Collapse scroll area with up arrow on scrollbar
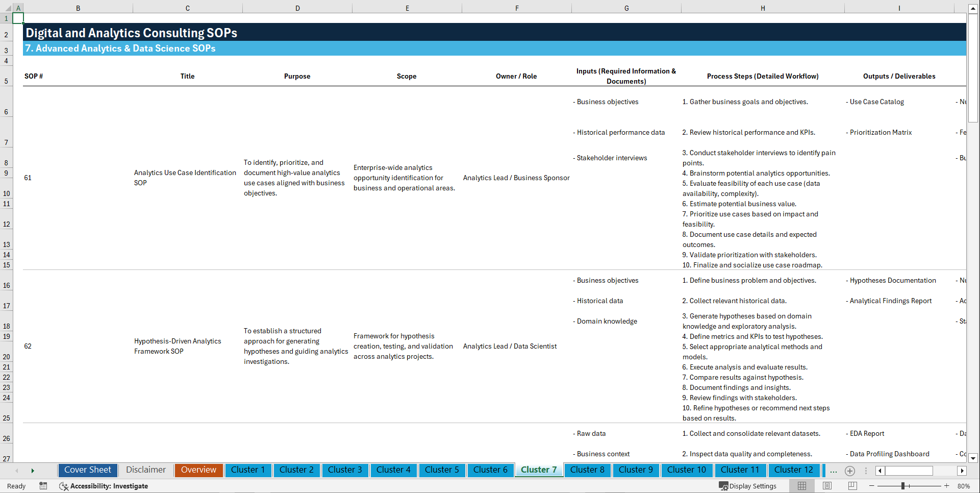 point(973,8)
